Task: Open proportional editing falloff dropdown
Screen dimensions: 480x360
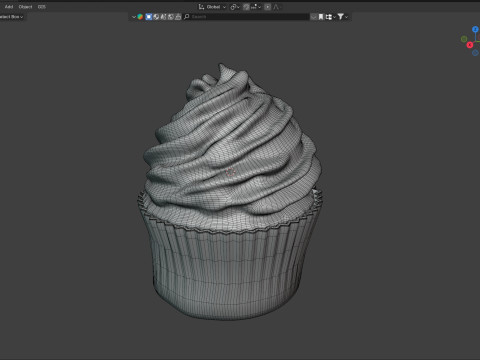Action: pos(276,7)
